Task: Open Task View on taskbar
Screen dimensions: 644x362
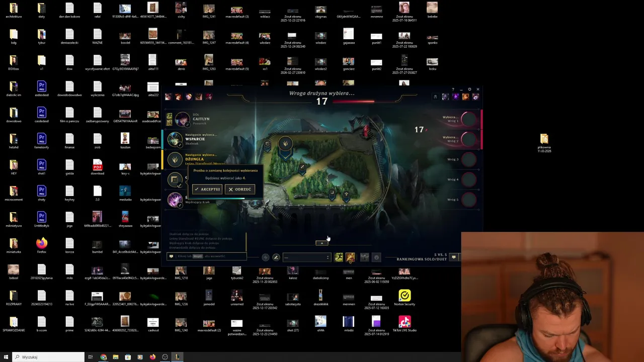Action: tap(91, 357)
